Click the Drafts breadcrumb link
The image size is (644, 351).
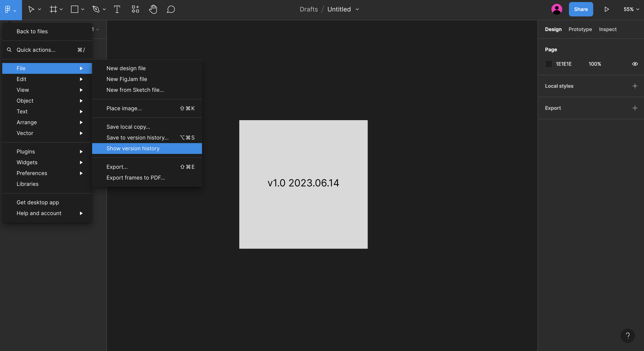[309, 9]
